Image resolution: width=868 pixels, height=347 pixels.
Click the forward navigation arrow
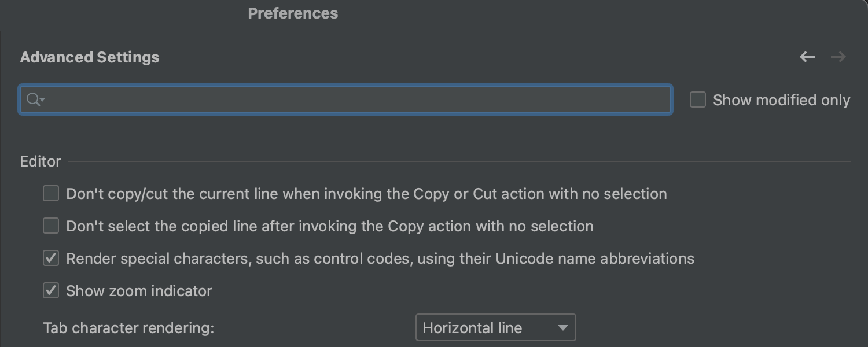[x=838, y=57]
